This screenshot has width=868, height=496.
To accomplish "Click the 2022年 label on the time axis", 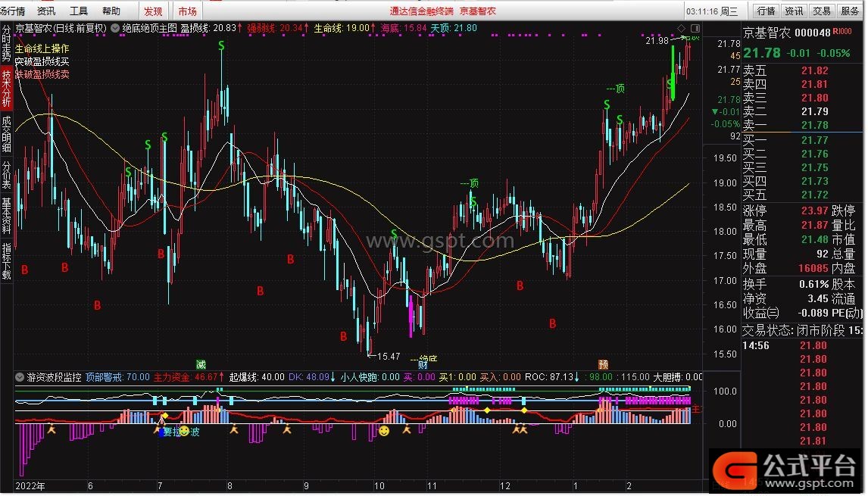I will click(x=30, y=487).
